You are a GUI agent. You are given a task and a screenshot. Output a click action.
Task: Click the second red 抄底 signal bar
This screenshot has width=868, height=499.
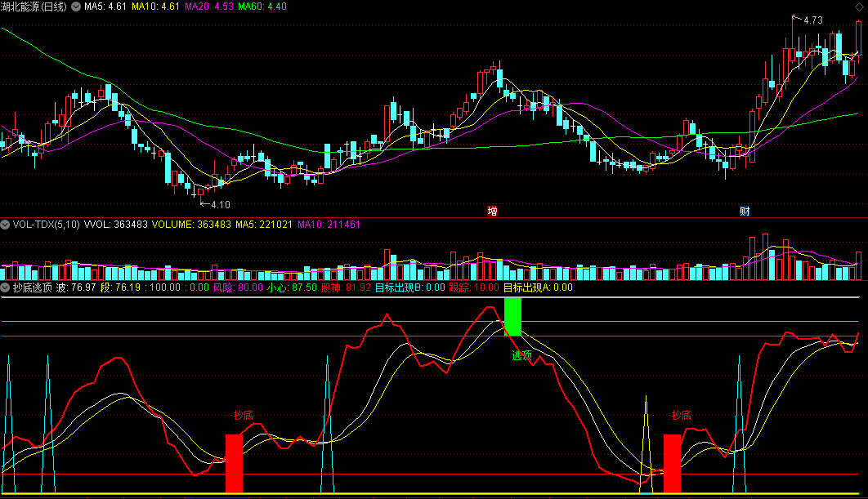[x=672, y=463]
